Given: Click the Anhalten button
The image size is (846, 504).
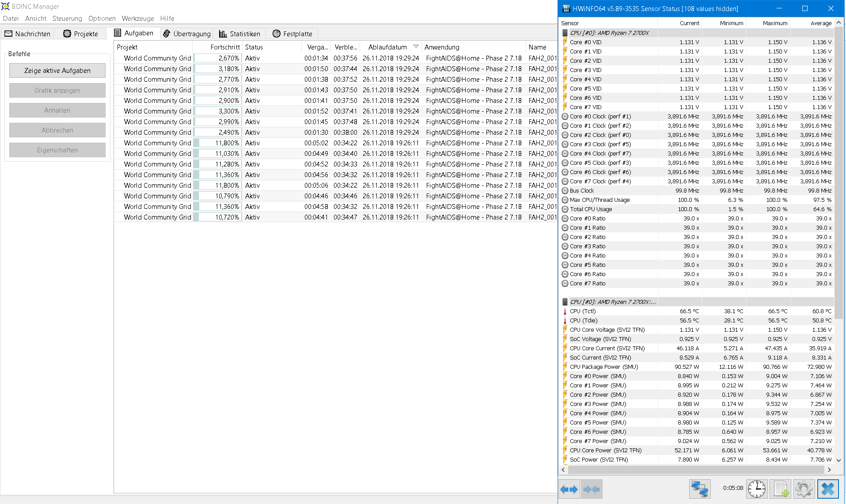Looking at the screenshot, I should click(x=57, y=110).
